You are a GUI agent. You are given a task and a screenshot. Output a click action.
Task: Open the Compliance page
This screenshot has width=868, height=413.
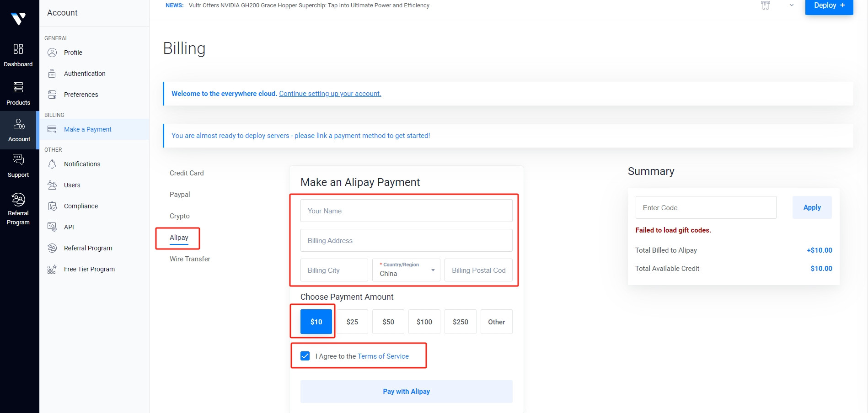tap(81, 206)
